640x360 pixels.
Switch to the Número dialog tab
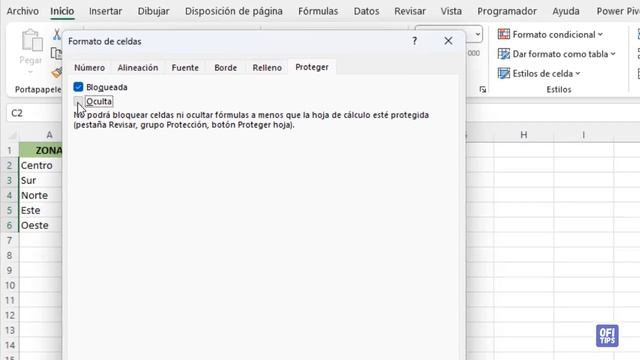[89, 67]
